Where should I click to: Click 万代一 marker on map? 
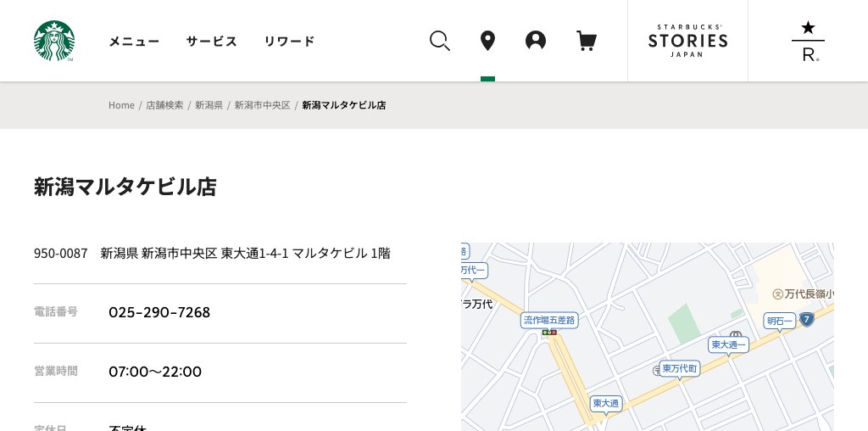[x=473, y=271]
